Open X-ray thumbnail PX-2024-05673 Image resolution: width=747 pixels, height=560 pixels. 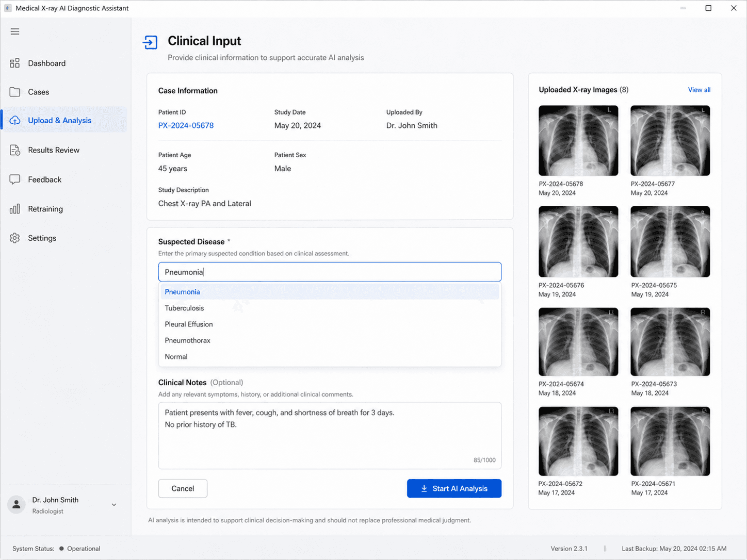coord(670,342)
